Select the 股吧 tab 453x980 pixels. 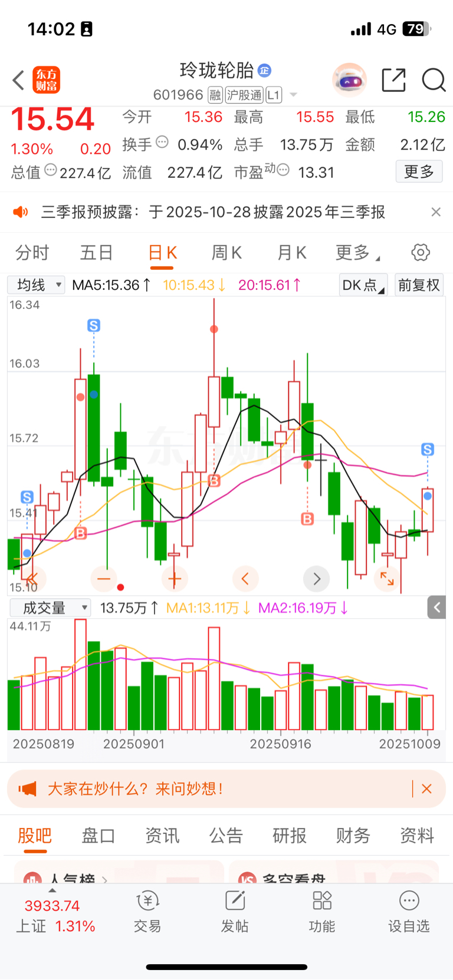point(35,836)
